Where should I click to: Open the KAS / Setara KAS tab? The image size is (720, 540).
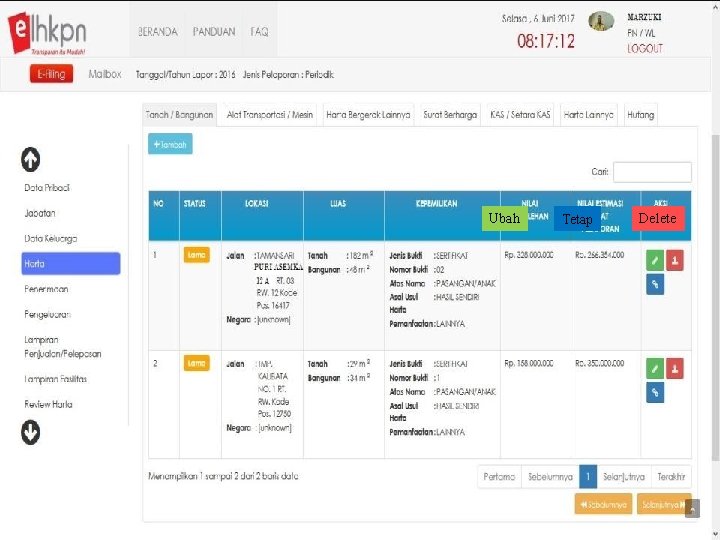(520, 115)
